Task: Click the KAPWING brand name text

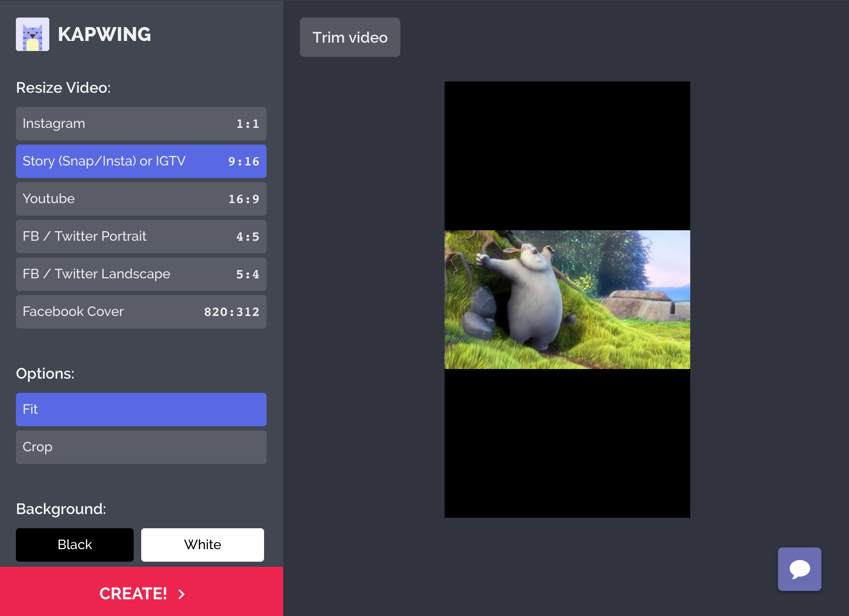Action: (x=104, y=34)
